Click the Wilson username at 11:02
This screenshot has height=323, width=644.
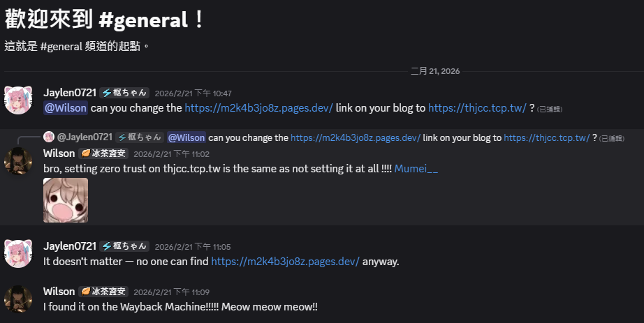pos(59,153)
